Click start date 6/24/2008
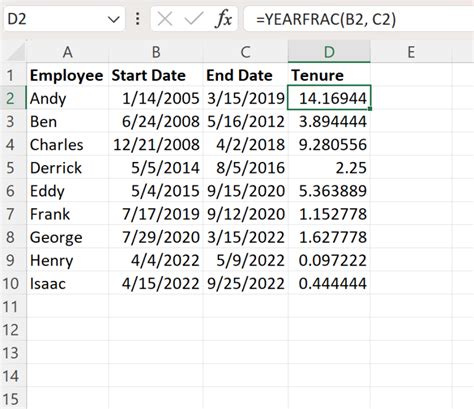The image size is (474, 409). pos(156,121)
